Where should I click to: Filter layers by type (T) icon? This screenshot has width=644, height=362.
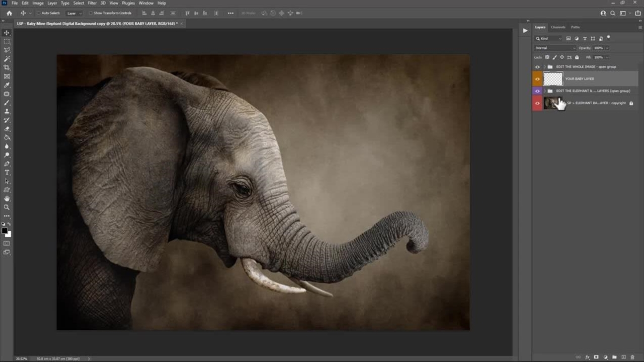point(585,39)
